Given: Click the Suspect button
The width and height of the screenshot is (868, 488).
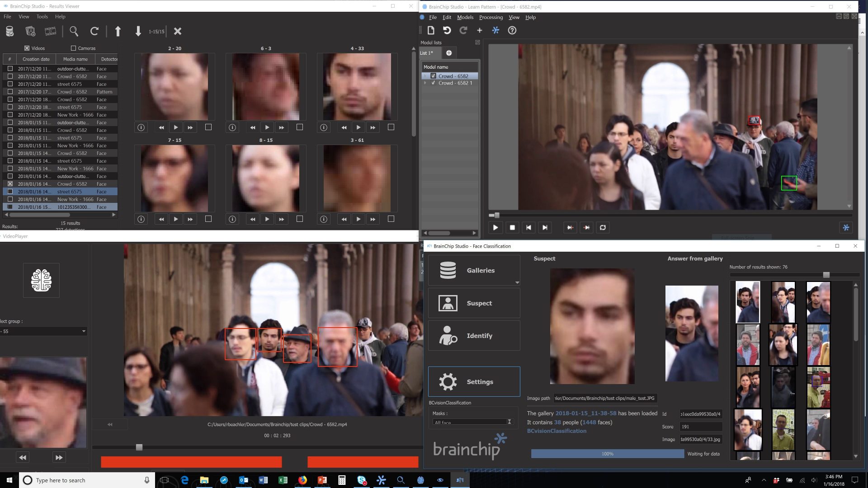Looking at the screenshot, I should (x=474, y=303).
